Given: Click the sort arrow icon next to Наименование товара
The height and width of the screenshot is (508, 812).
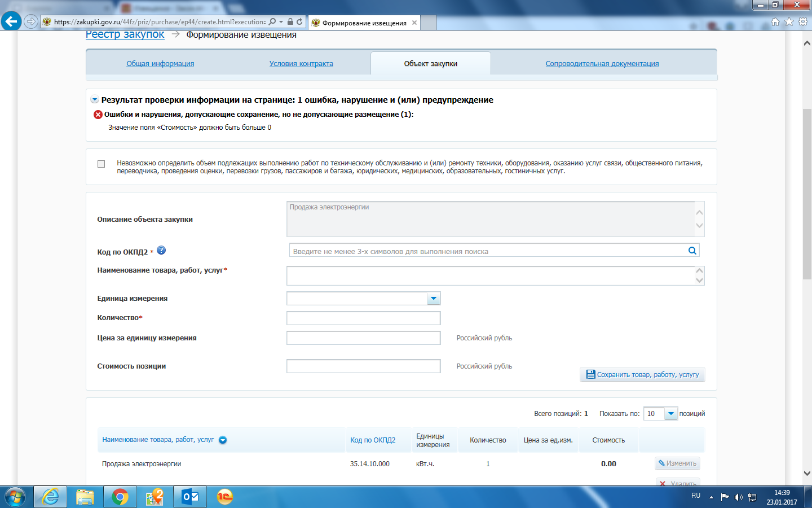Looking at the screenshot, I should 223,440.
